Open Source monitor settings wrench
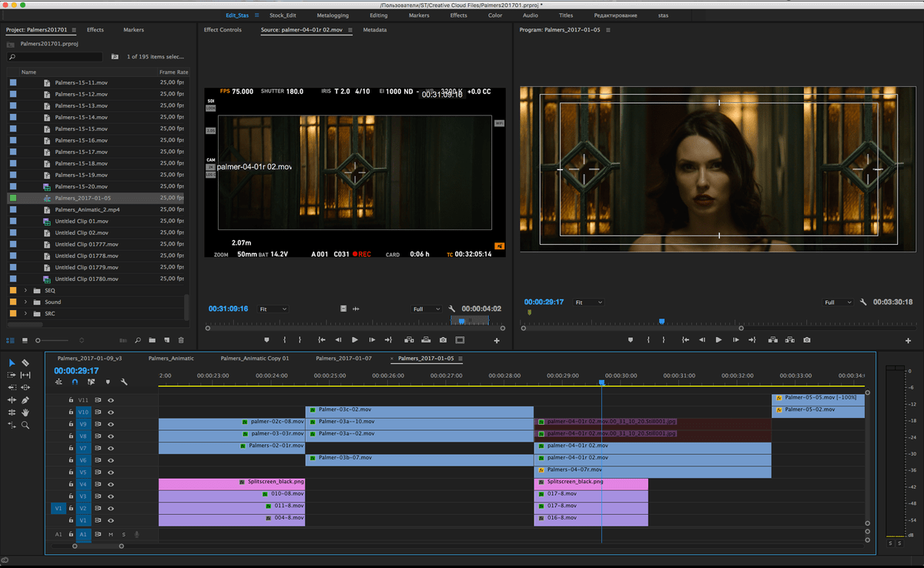This screenshot has height=568, width=924. point(453,309)
